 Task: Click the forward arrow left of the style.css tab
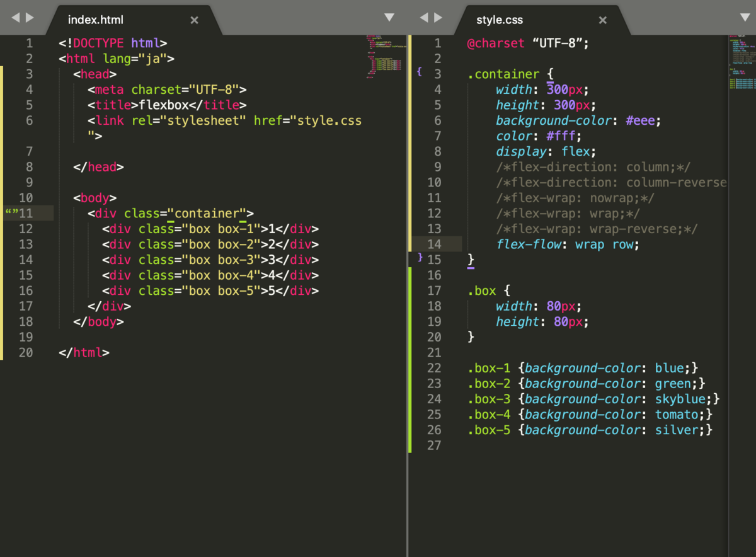click(438, 18)
